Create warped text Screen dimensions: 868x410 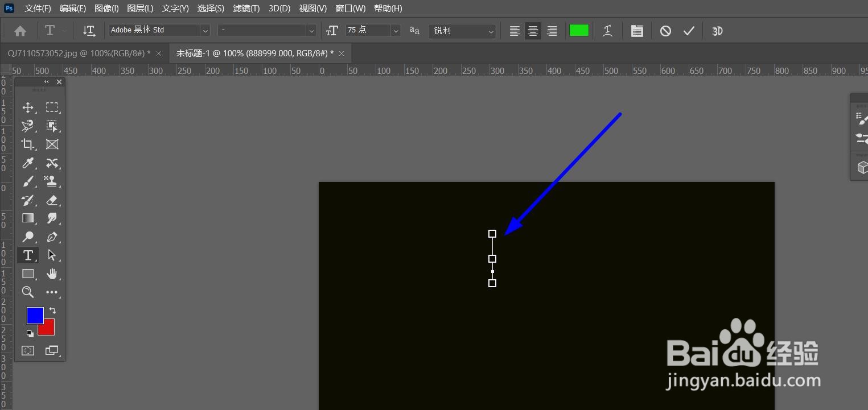tap(608, 31)
